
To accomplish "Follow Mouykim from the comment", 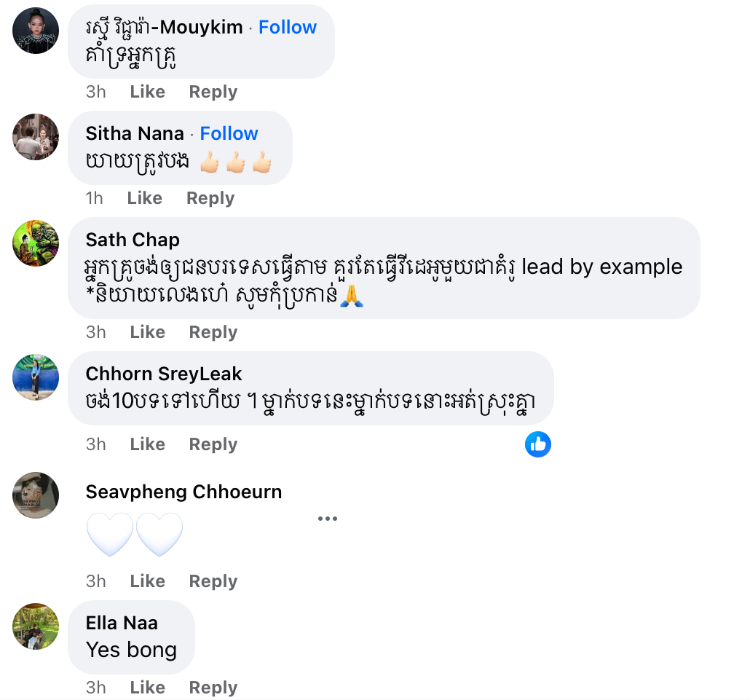I will 288,27.
